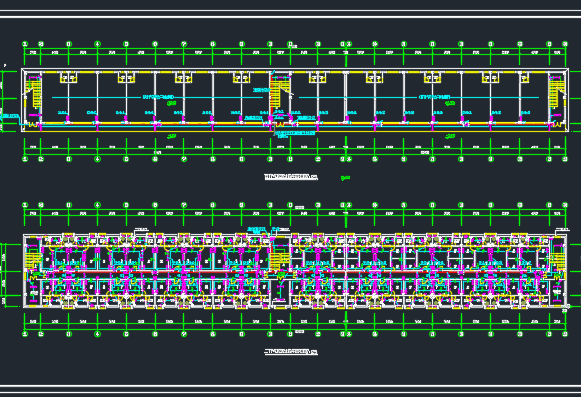
Task: Select the green label beside the upper plan title
Action: click(x=345, y=178)
